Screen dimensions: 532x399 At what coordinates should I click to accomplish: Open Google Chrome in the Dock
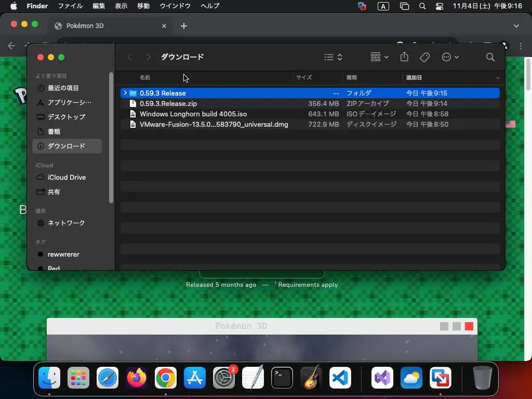tap(166, 378)
